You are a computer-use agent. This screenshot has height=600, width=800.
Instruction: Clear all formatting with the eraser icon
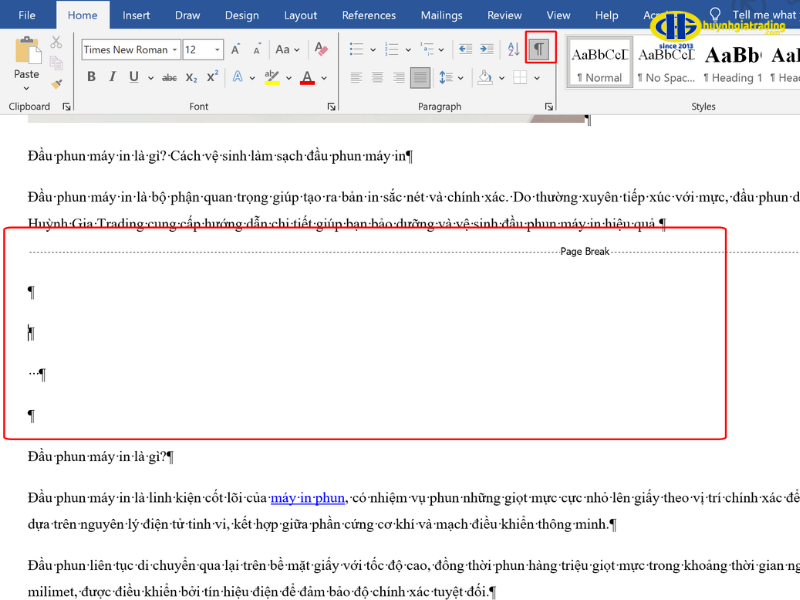click(x=319, y=49)
